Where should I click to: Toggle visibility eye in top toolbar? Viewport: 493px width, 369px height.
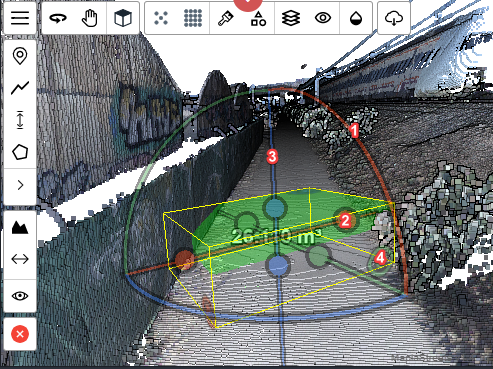[x=323, y=18]
